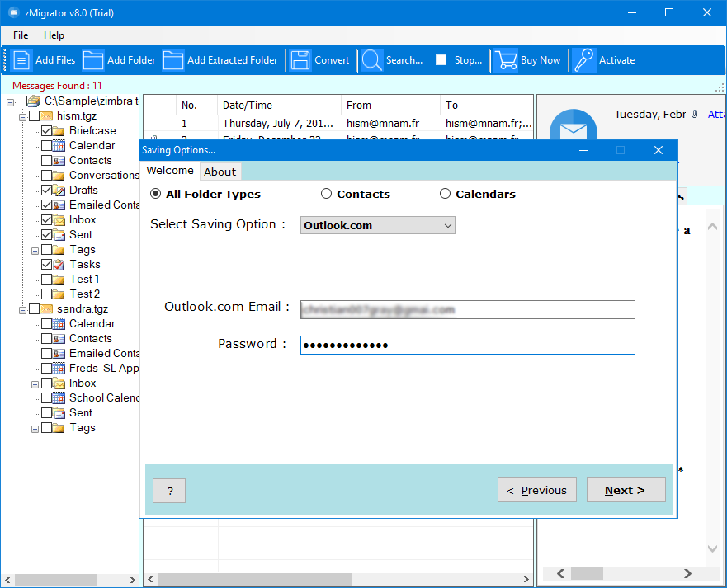This screenshot has width=727, height=588.
Task: Select the All Folder Types radio button
Action: [x=156, y=194]
